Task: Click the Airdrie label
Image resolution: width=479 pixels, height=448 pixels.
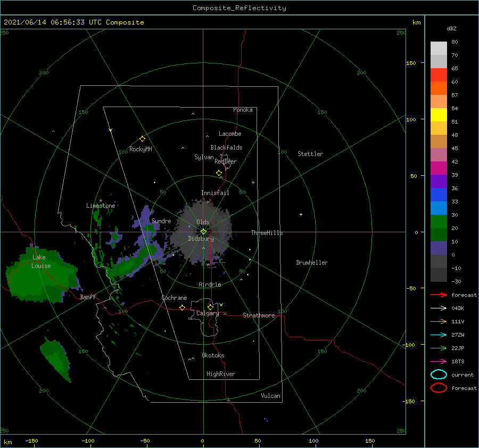Action: click(x=210, y=284)
